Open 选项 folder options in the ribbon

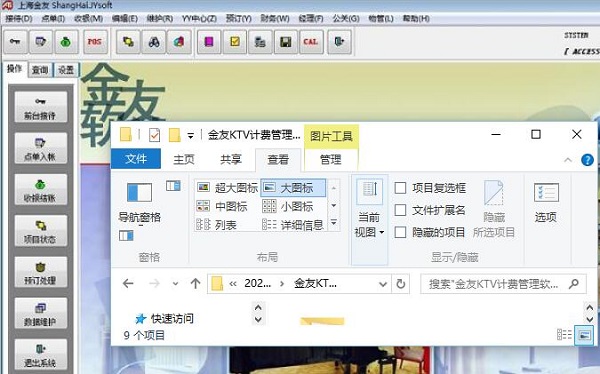[545, 203]
